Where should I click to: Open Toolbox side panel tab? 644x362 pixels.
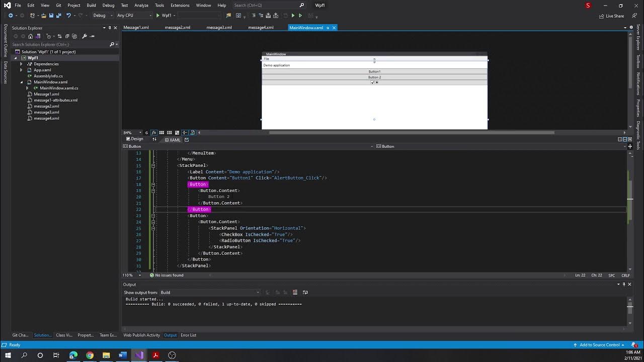click(638, 61)
